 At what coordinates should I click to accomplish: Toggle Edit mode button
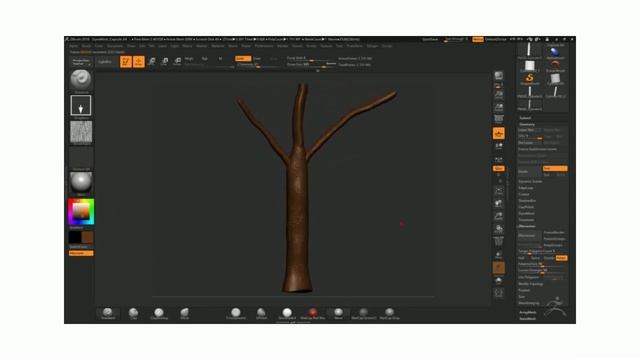(x=126, y=62)
